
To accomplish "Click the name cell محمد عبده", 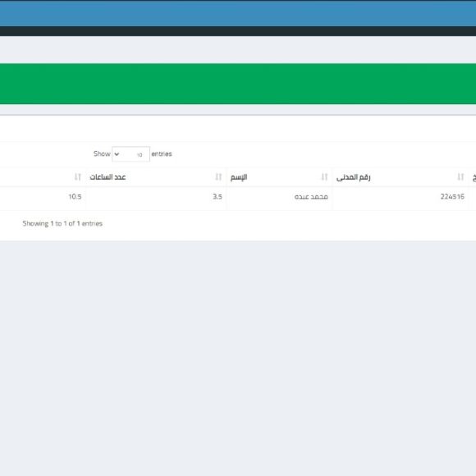I will click(x=311, y=197).
